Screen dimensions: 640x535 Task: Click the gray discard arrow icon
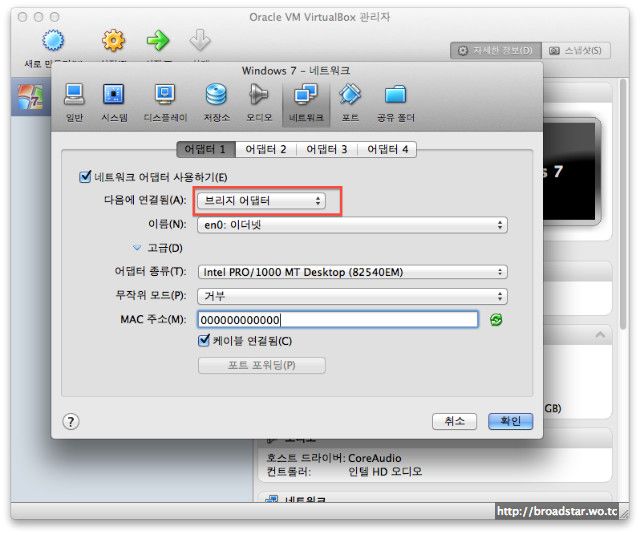[200, 40]
